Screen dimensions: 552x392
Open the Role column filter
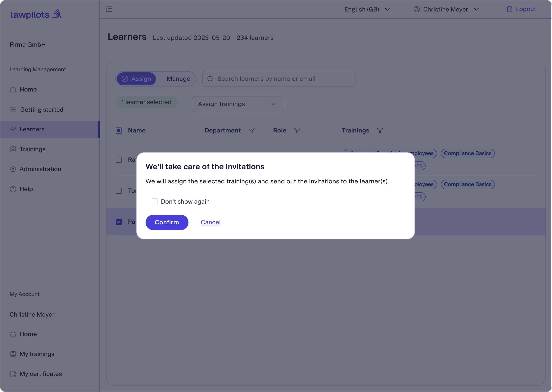[x=297, y=131]
